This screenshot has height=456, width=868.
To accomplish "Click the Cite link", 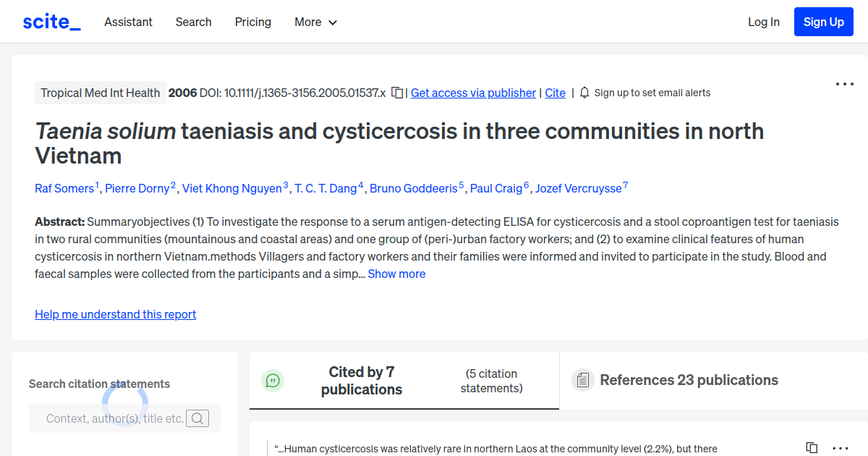I will point(555,93).
